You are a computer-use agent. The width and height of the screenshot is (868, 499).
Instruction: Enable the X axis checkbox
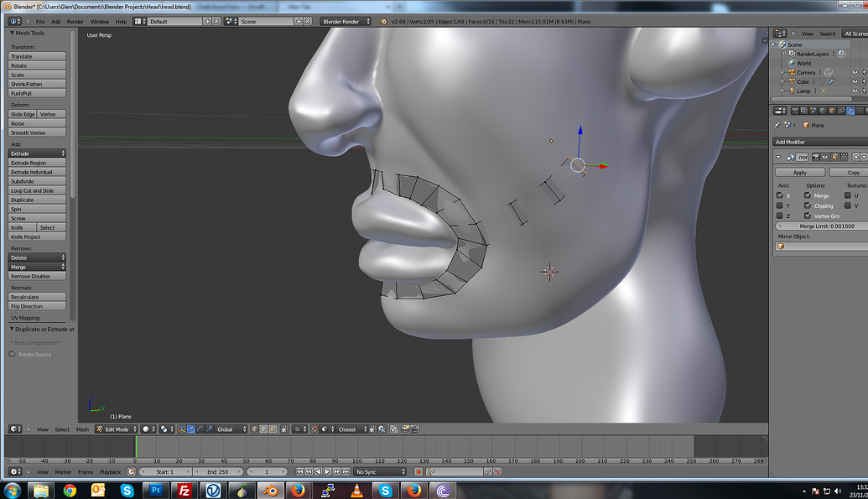coord(780,195)
